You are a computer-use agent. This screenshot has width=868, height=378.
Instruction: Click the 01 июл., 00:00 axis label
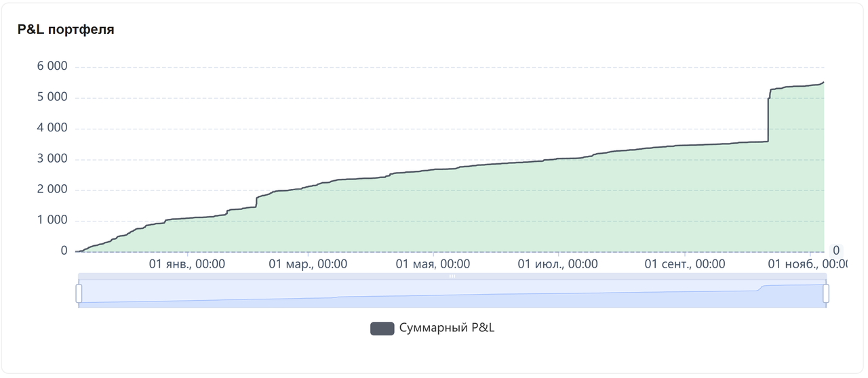558,264
